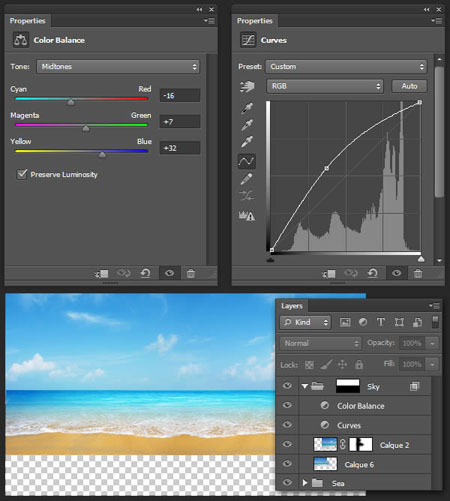Click the Magenta-Green slider handle
Viewport: 450px width, 501px height.
pyautogui.click(x=86, y=128)
